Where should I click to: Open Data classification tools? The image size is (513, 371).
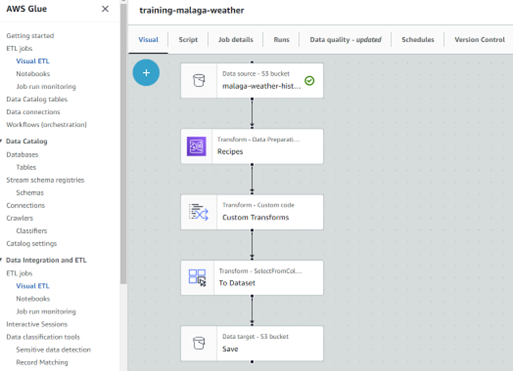(43, 337)
